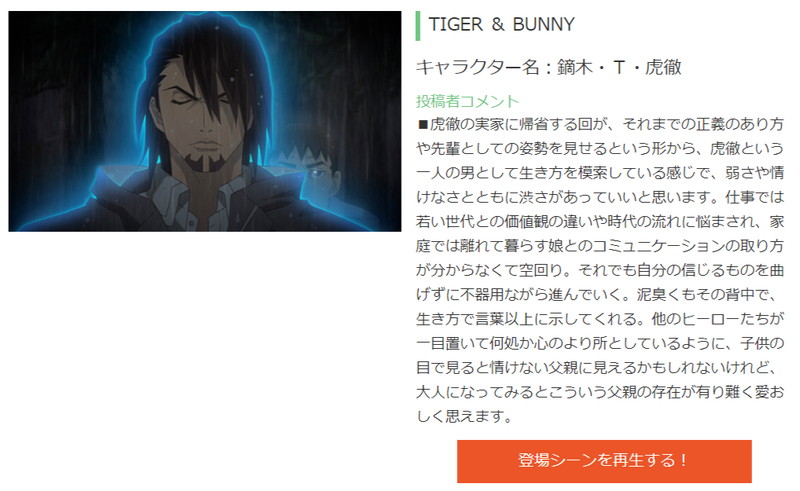
Task: Click the word BUNNY in the heading
Action: point(543,24)
